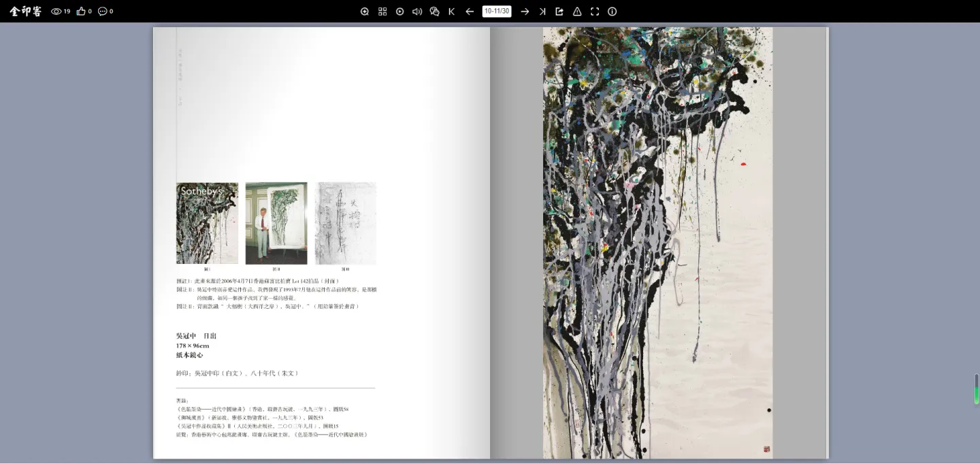Jump to the last page
Viewport: 980px width, 464px height.
[x=542, y=12]
